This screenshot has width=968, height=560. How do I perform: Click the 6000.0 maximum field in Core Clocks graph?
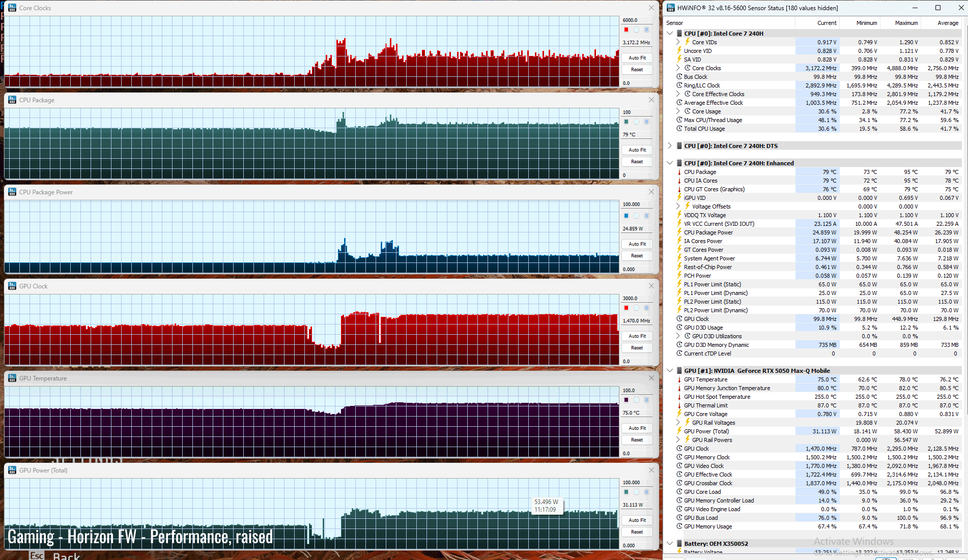point(637,20)
